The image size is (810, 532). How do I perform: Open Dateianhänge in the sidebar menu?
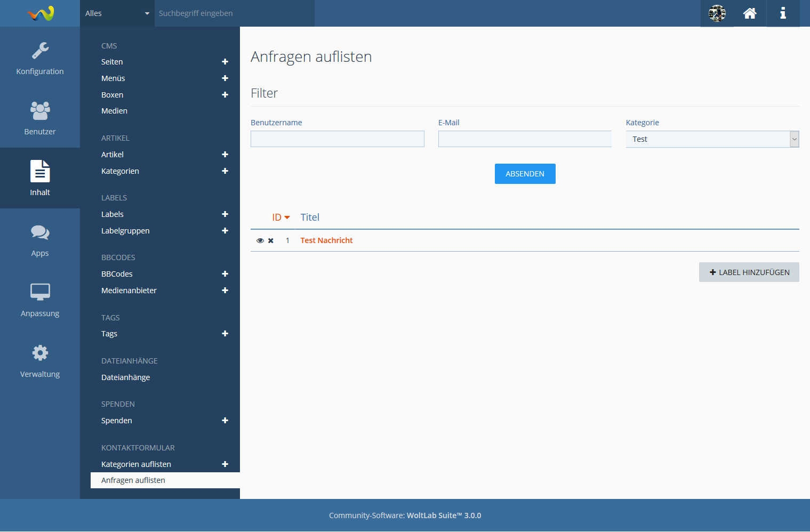click(125, 377)
